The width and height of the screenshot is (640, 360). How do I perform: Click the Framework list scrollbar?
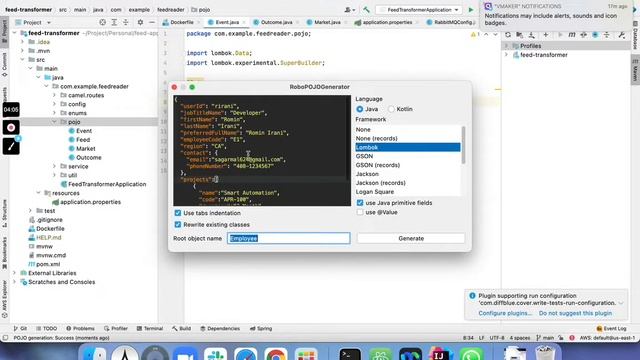(463, 145)
